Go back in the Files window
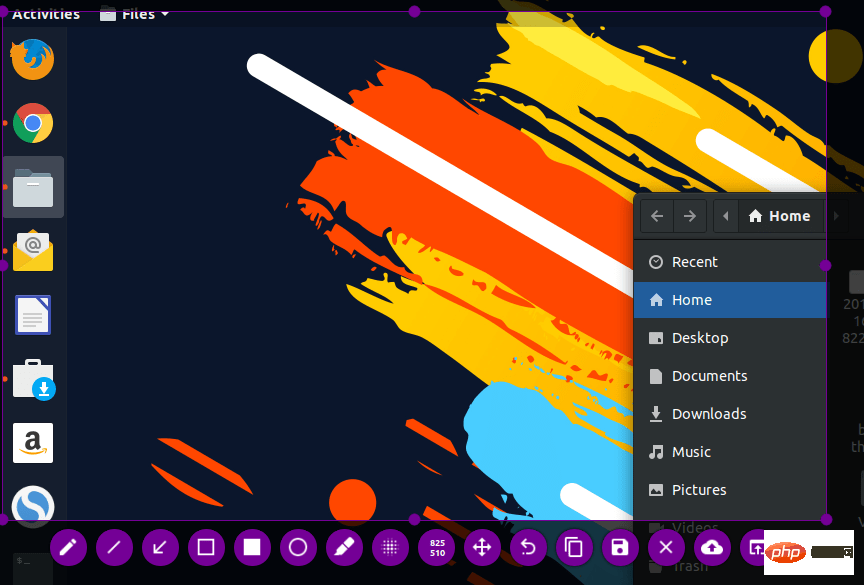864x585 pixels. (x=657, y=216)
